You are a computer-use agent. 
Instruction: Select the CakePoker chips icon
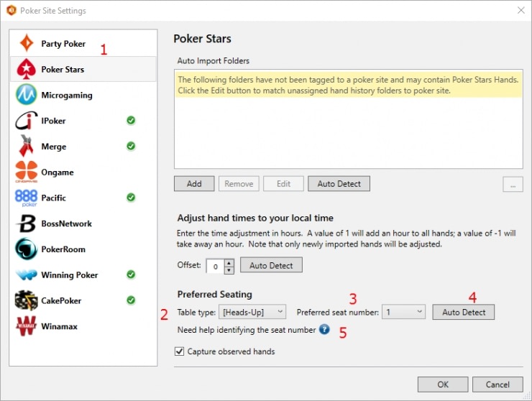click(26, 300)
